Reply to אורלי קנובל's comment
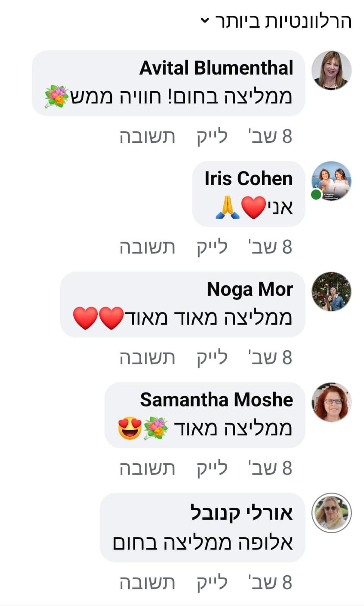This screenshot has width=364, height=606. [x=147, y=583]
